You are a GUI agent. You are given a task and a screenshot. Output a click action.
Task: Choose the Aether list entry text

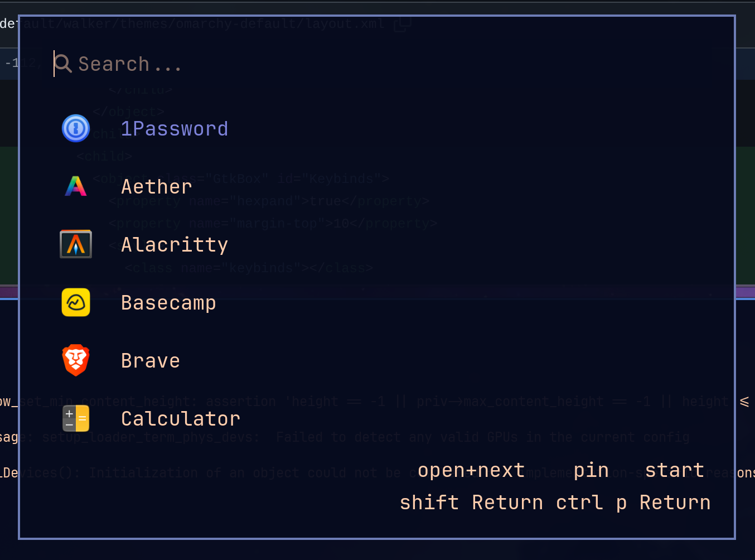pyautogui.click(x=157, y=187)
